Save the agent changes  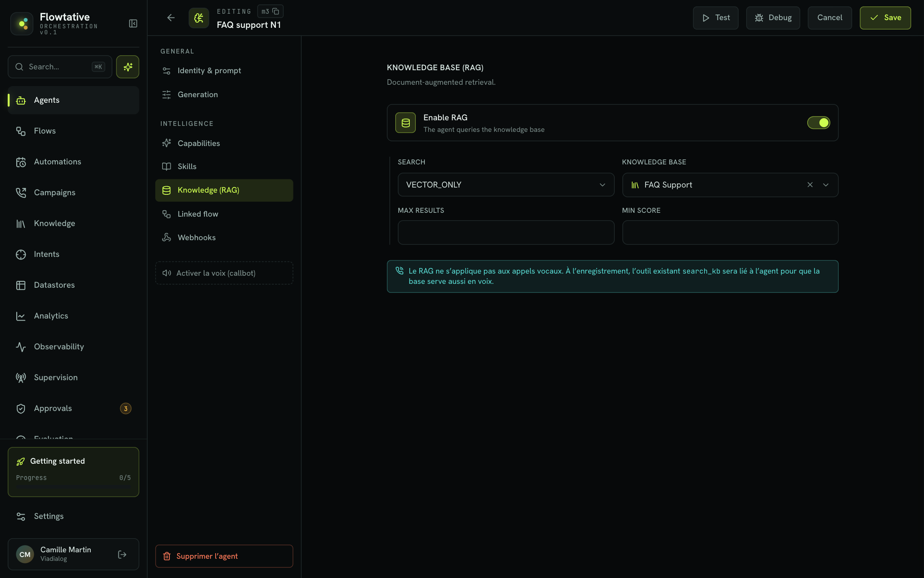click(885, 18)
